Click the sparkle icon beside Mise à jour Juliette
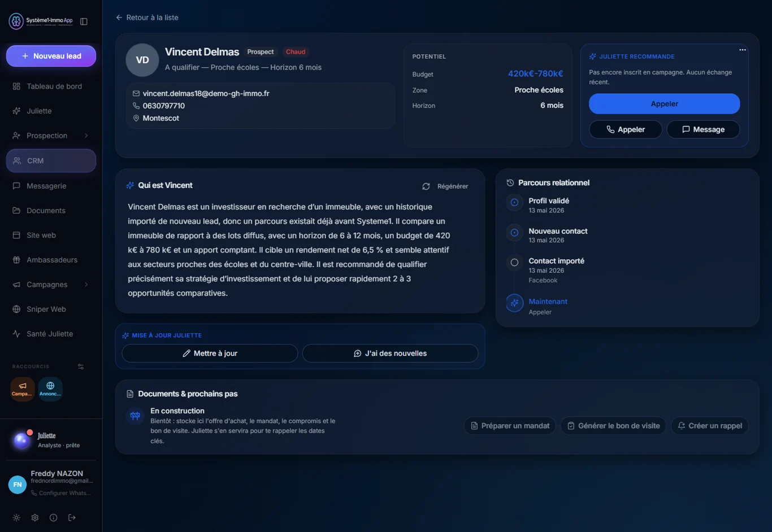This screenshot has width=772, height=532. 125,335
